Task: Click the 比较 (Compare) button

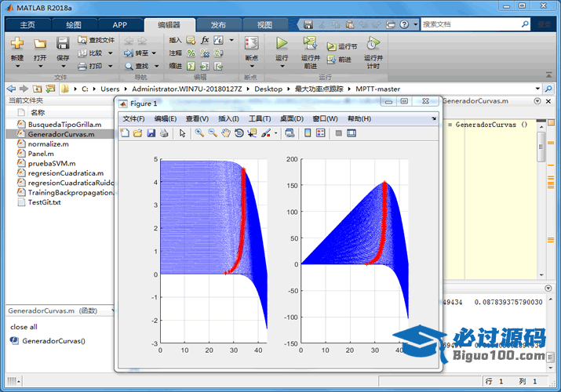Action: 90,53
